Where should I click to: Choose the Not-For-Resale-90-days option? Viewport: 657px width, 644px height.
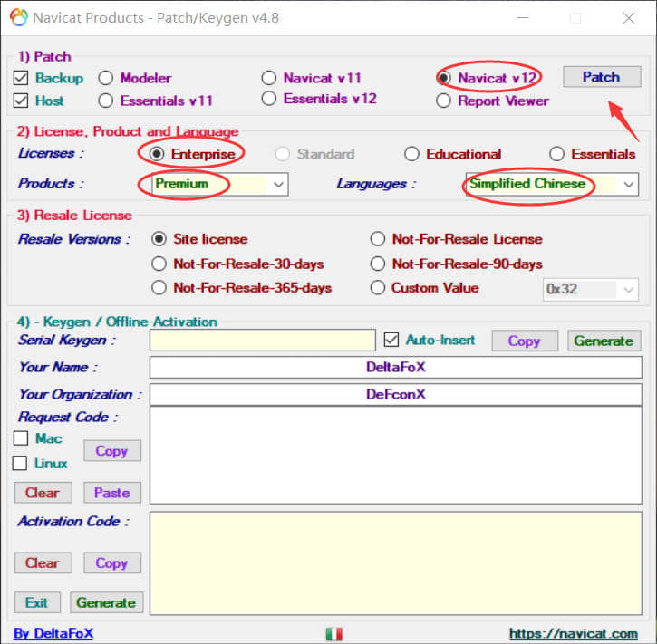point(378,264)
